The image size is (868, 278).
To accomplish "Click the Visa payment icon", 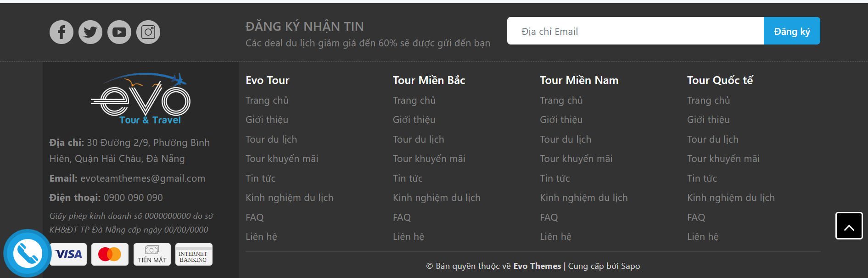I will [x=68, y=254].
